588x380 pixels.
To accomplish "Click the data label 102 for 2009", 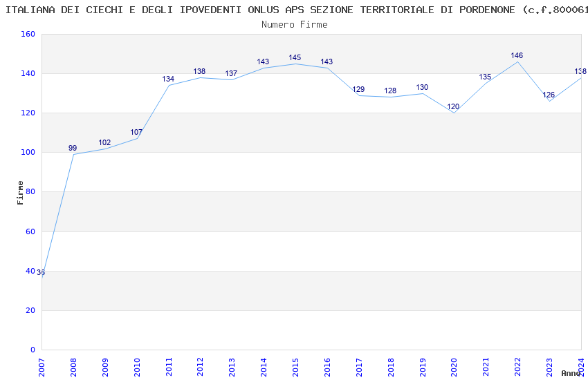I will [x=104, y=142].
